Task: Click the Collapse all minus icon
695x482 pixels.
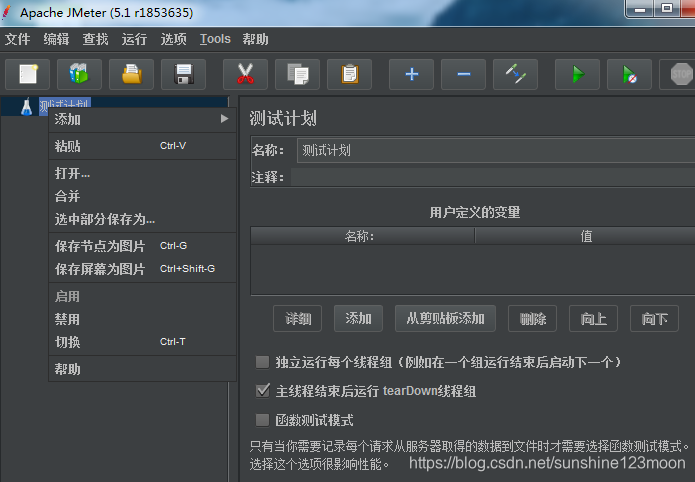Action: [x=463, y=74]
